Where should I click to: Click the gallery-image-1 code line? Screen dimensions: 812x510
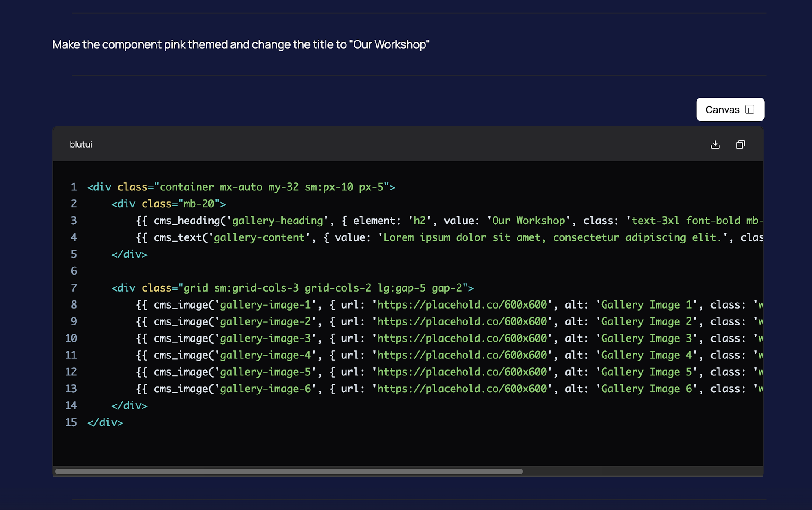coord(449,305)
